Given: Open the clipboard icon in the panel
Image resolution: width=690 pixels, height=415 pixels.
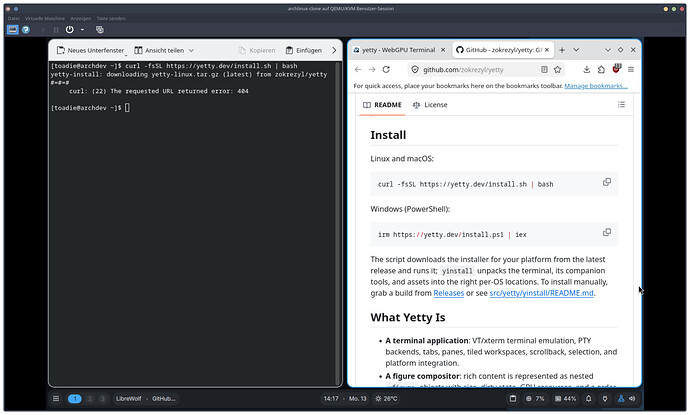Looking at the screenshot, I should pos(513,399).
